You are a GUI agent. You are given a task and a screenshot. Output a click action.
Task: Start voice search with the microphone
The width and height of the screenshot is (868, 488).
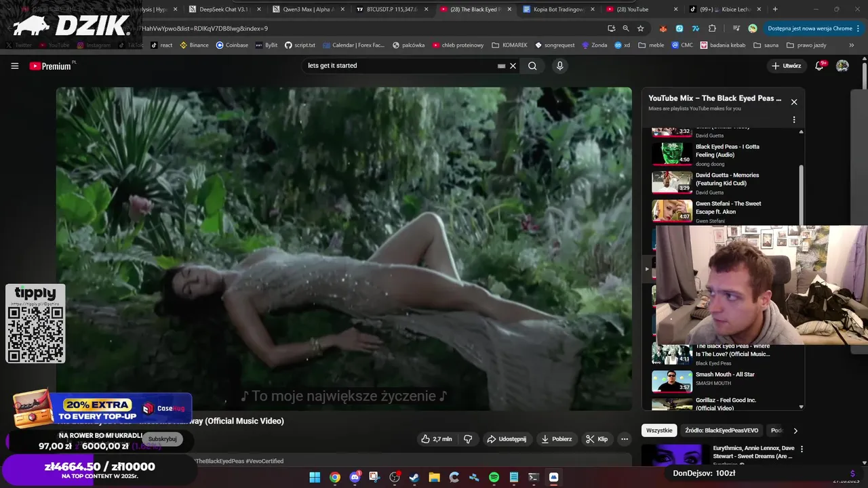pyautogui.click(x=559, y=66)
